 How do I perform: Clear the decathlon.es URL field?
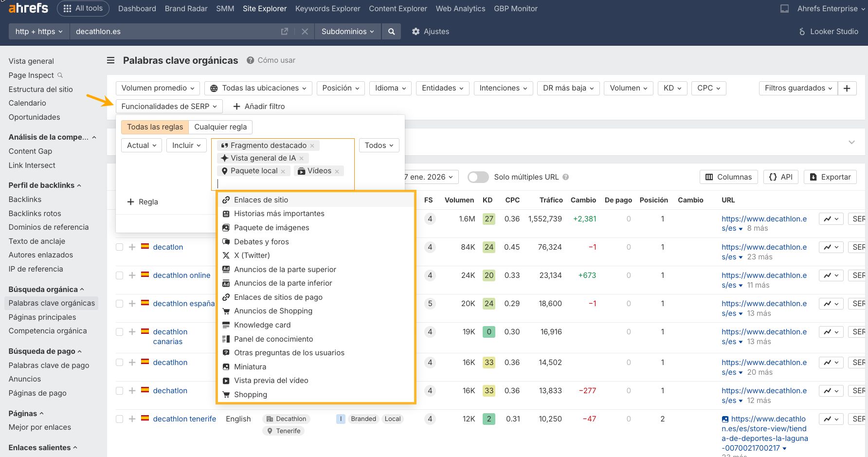(305, 32)
